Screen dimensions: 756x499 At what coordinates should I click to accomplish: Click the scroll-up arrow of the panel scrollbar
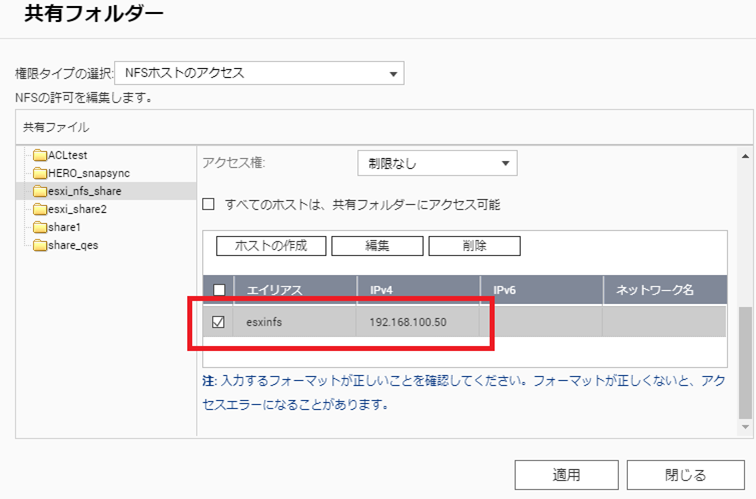click(x=746, y=156)
